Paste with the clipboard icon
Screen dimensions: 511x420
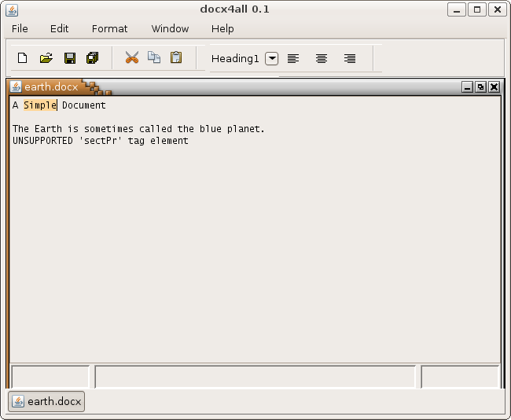point(176,57)
